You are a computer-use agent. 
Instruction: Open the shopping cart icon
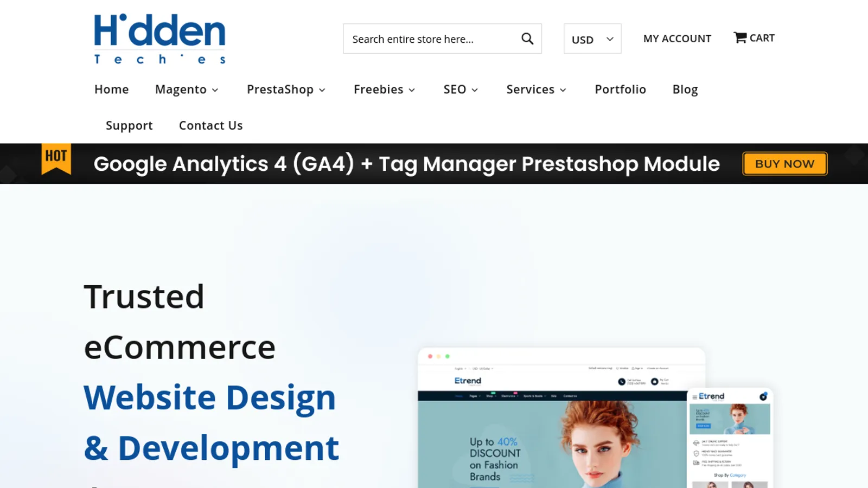740,37
